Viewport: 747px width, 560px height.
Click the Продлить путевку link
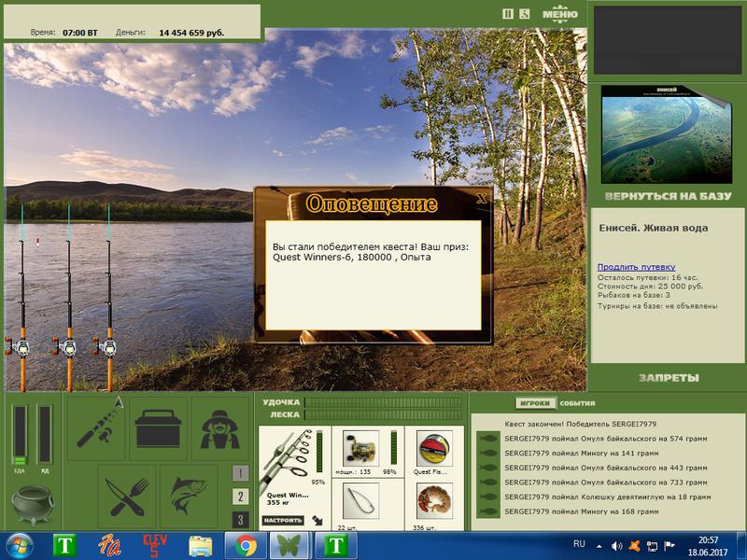pos(637,267)
